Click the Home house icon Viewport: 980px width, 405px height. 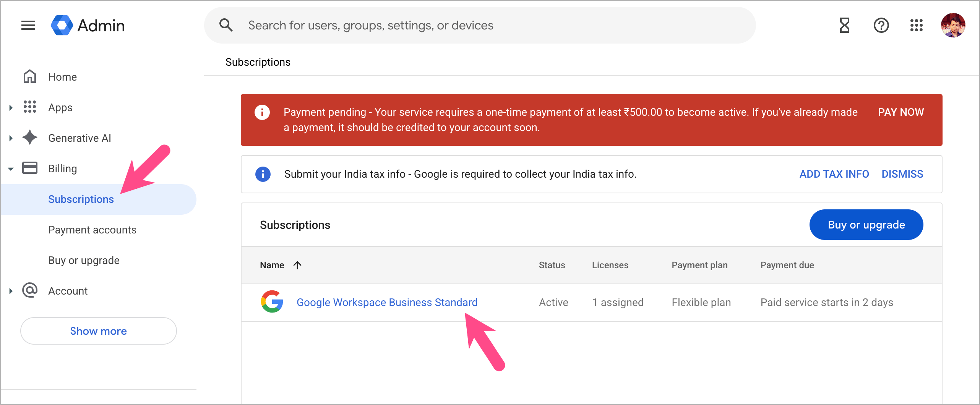point(30,76)
